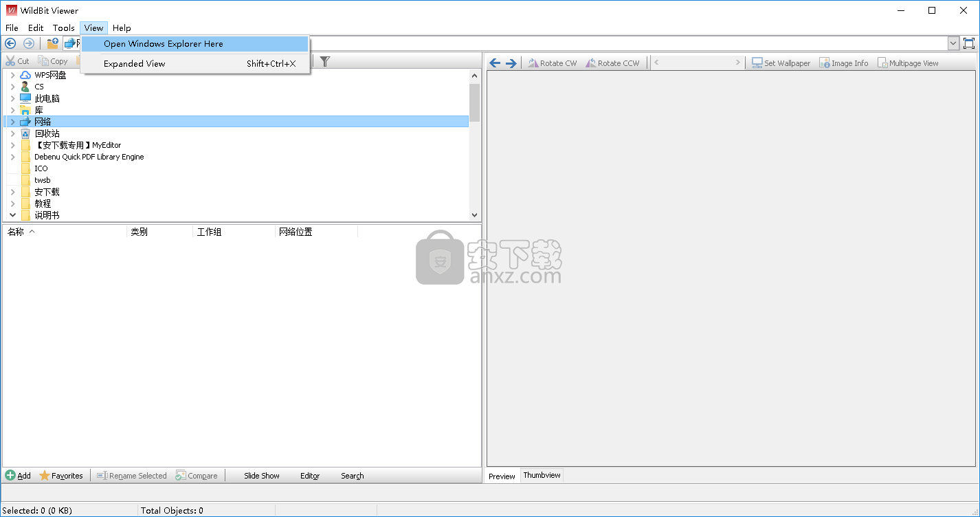Screen dimensions: 980x517
Task: Select the WPS网盘 cloud item
Action: 50,75
